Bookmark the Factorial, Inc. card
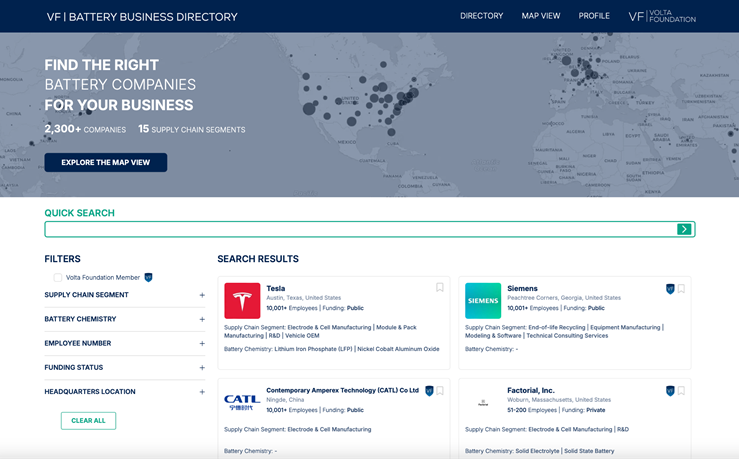 681,391
